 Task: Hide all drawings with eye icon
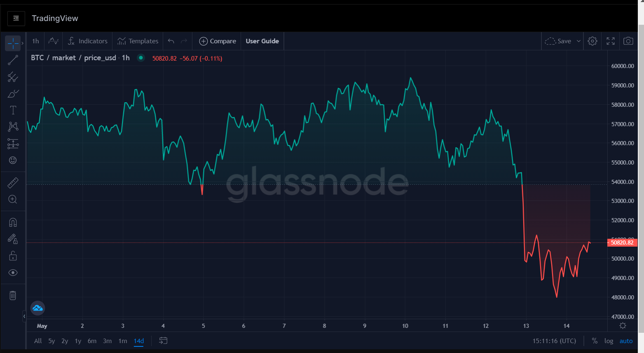coord(13,273)
